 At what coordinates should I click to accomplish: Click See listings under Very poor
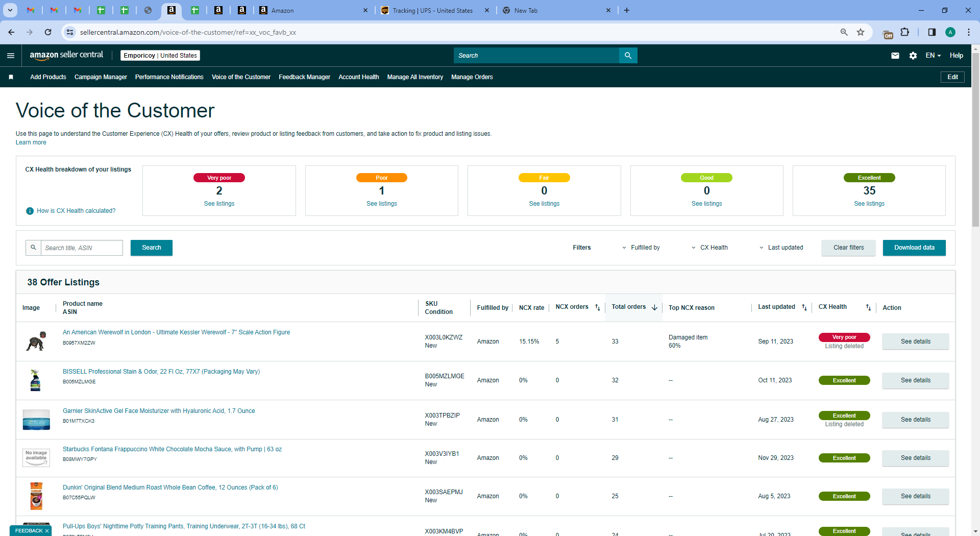tap(219, 204)
